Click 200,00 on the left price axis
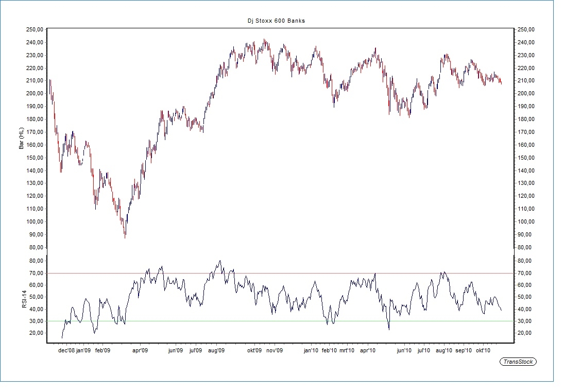 [33, 94]
